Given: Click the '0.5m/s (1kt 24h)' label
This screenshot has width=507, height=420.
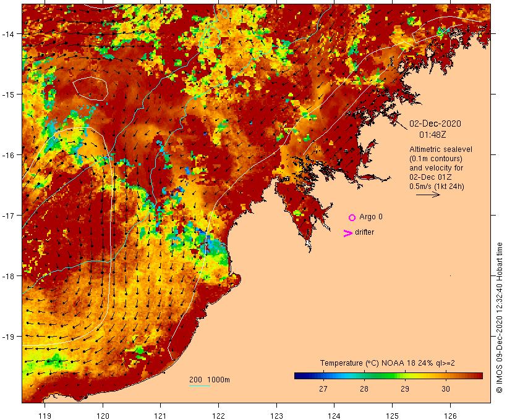Looking at the screenshot, I should point(437,187).
